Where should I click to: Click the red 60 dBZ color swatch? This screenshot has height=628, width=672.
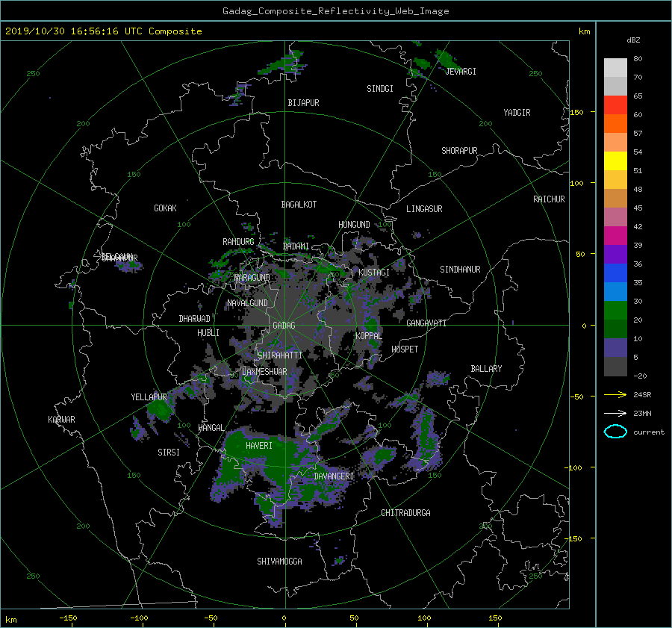pyautogui.click(x=615, y=105)
